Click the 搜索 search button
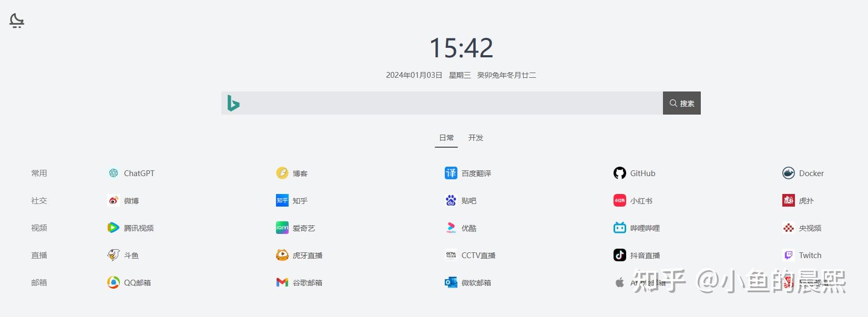Image resolution: width=868 pixels, height=317 pixels. click(x=682, y=103)
